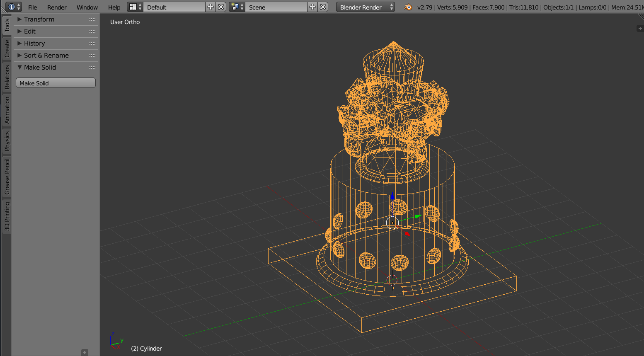Click the Scene name field
The width and height of the screenshot is (644, 356).
pos(276,7)
